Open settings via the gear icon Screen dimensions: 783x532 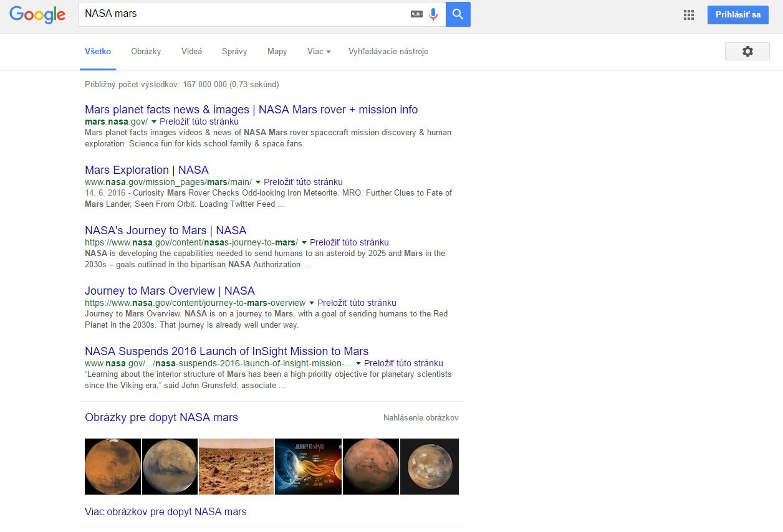coord(747,52)
